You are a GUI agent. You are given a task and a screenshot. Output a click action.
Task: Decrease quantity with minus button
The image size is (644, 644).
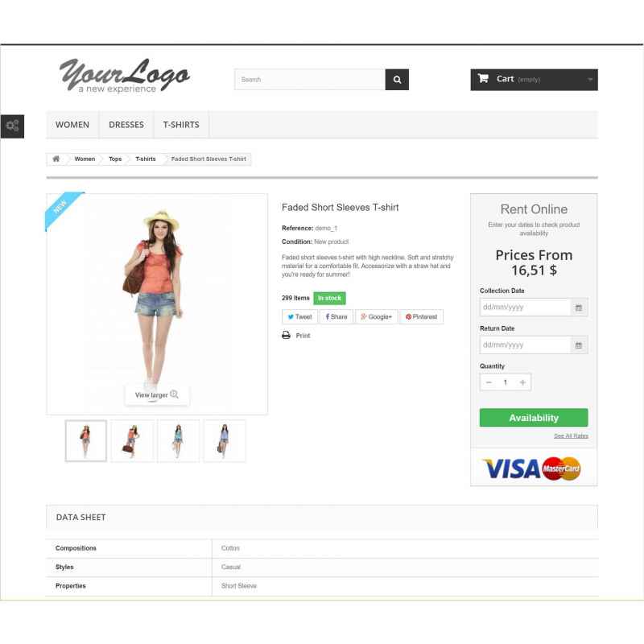coord(489,382)
